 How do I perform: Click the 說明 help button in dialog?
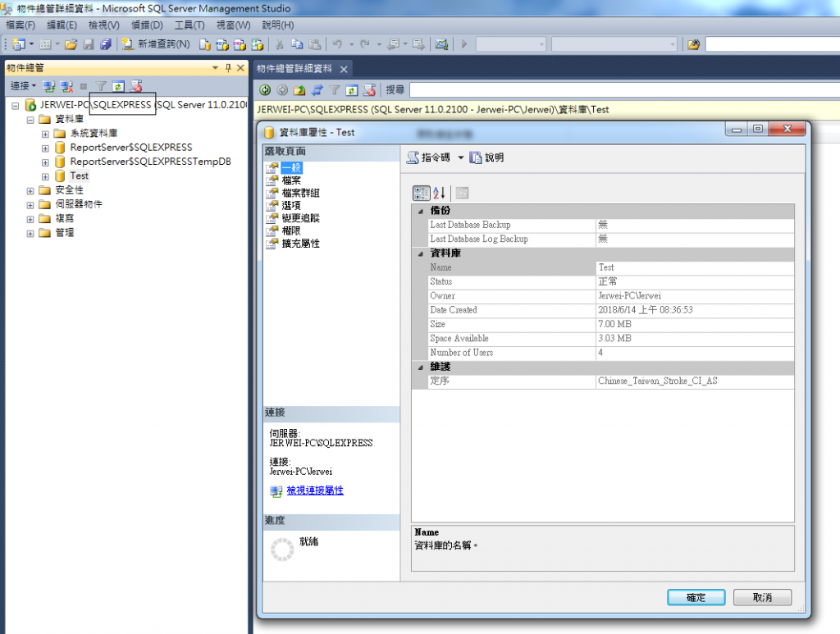(x=487, y=157)
